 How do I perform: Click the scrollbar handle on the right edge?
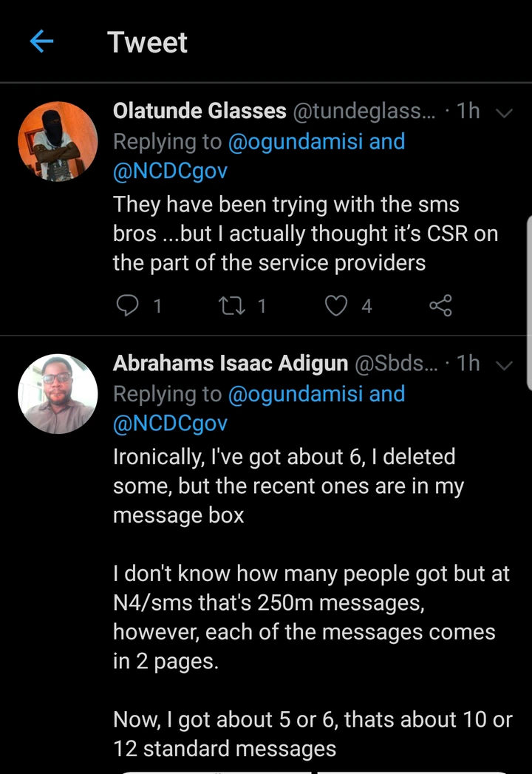point(528,303)
